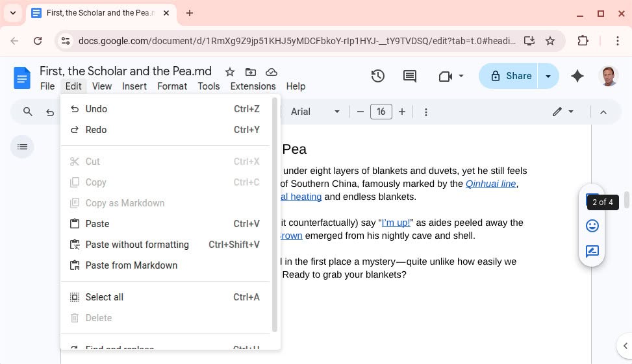Open the File menu
Image resolution: width=632 pixels, height=364 pixels.
pyautogui.click(x=47, y=86)
